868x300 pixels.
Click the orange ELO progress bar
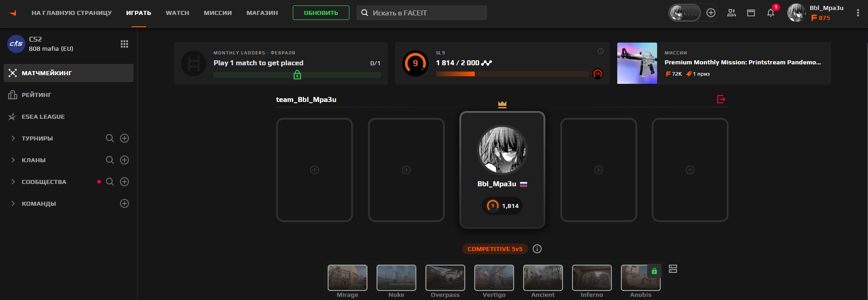pos(512,74)
